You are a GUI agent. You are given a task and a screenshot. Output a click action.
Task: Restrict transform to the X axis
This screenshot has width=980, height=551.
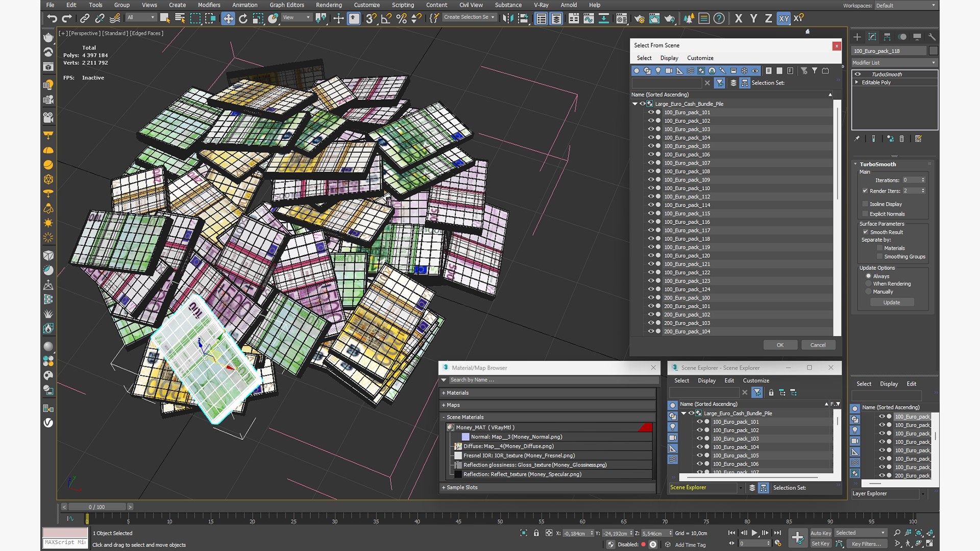coord(739,18)
